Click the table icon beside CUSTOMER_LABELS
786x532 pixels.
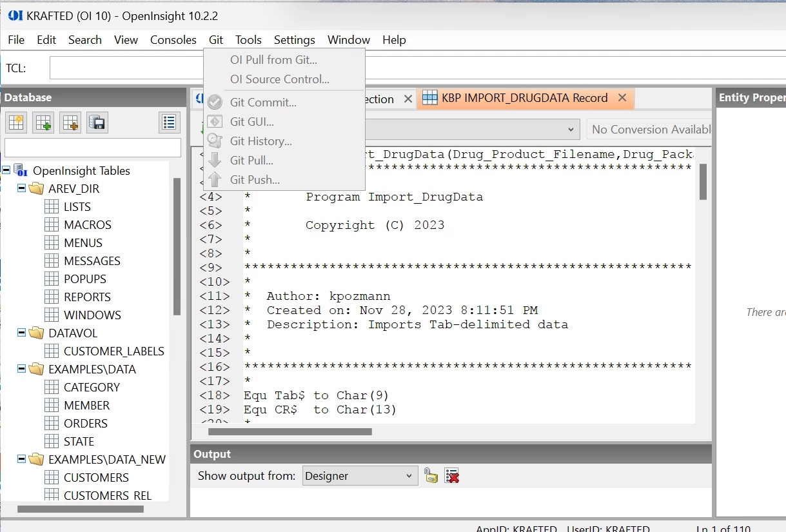[x=52, y=351]
